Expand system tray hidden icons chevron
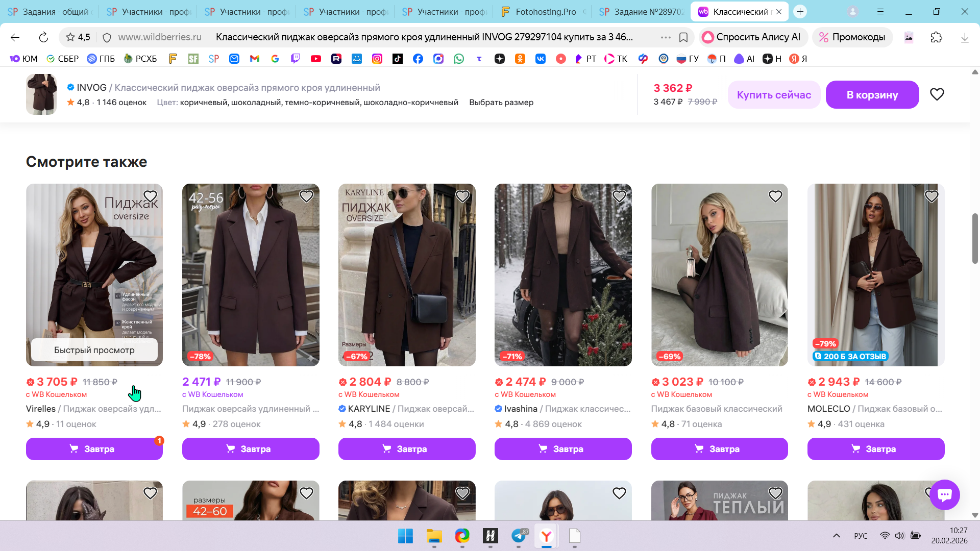This screenshot has height=551, width=980. coord(836,536)
